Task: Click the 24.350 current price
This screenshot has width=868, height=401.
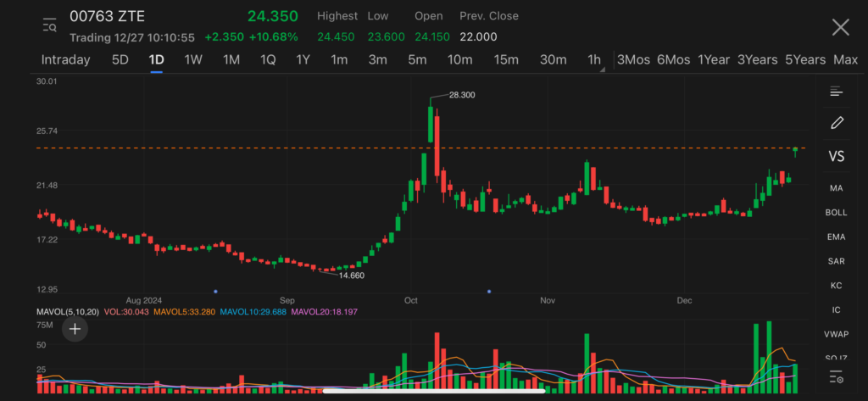Action: (x=273, y=16)
